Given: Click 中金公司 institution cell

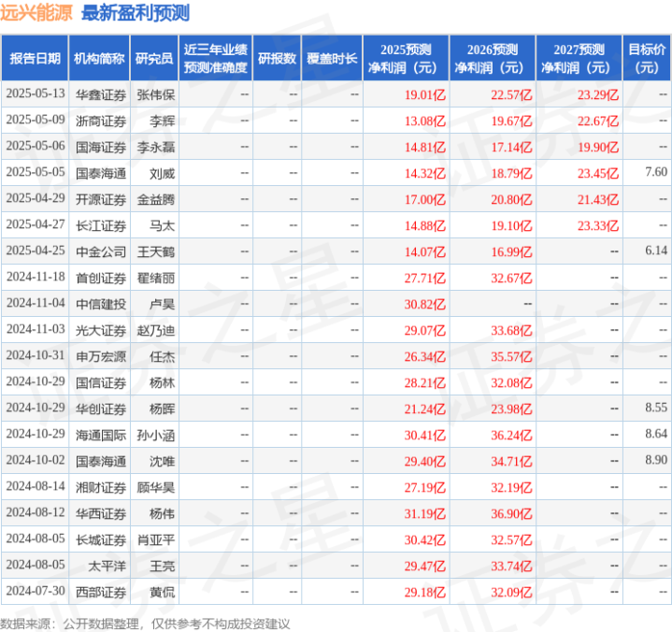Looking at the screenshot, I should pos(101,251).
